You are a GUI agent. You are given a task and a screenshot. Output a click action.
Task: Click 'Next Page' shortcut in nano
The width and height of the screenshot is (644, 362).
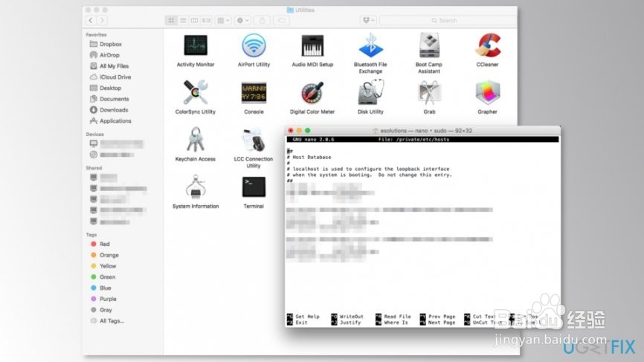point(437,323)
